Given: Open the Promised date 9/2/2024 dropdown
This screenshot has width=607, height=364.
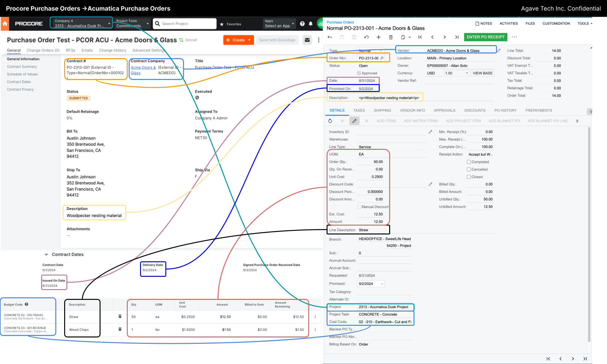Looking at the screenshot, I should [382, 284].
